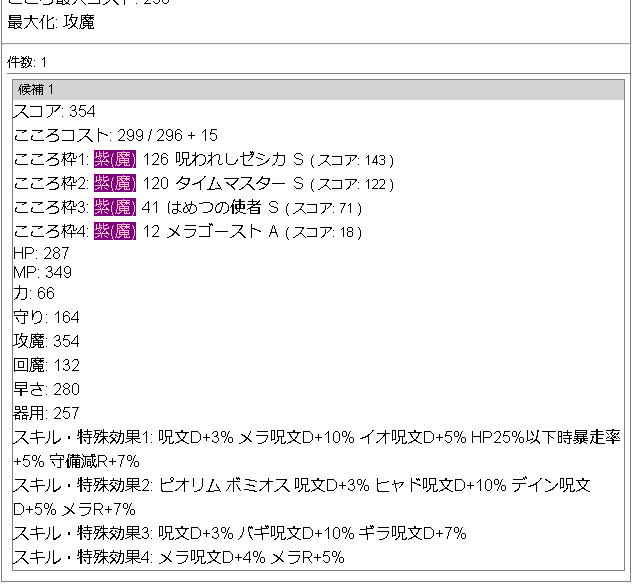Click the スキル・特殊効果2 label
The height and width of the screenshot is (586, 643).
coord(83,485)
